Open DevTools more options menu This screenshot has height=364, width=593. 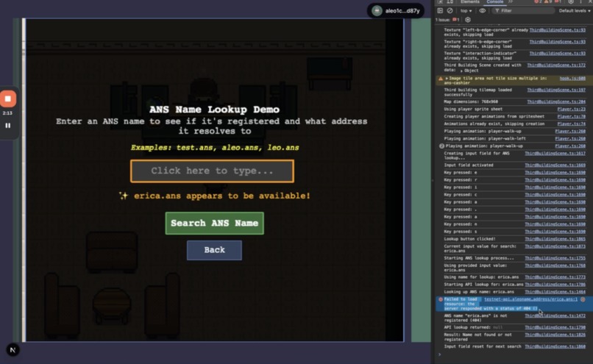(581, 2)
